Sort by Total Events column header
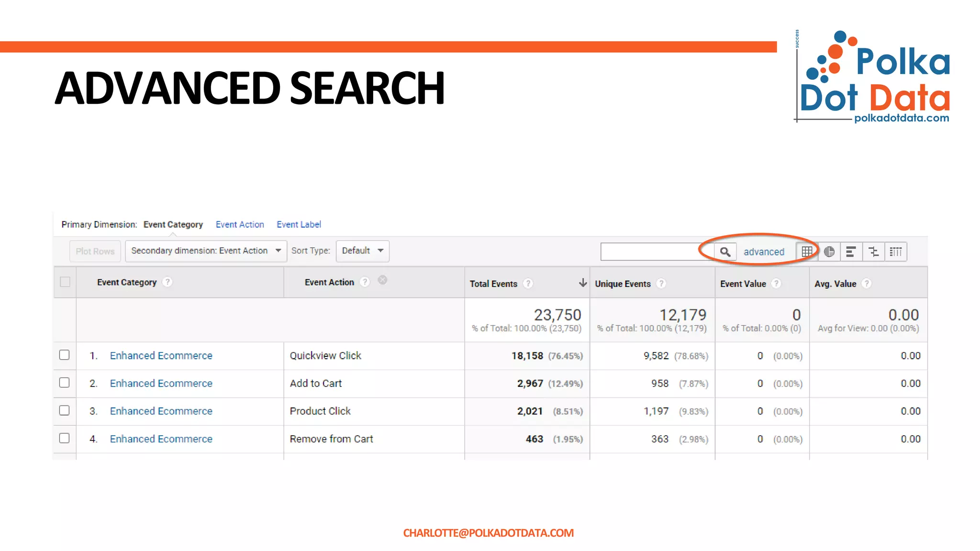Screen dimensions: 980x551 [x=493, y=284]
